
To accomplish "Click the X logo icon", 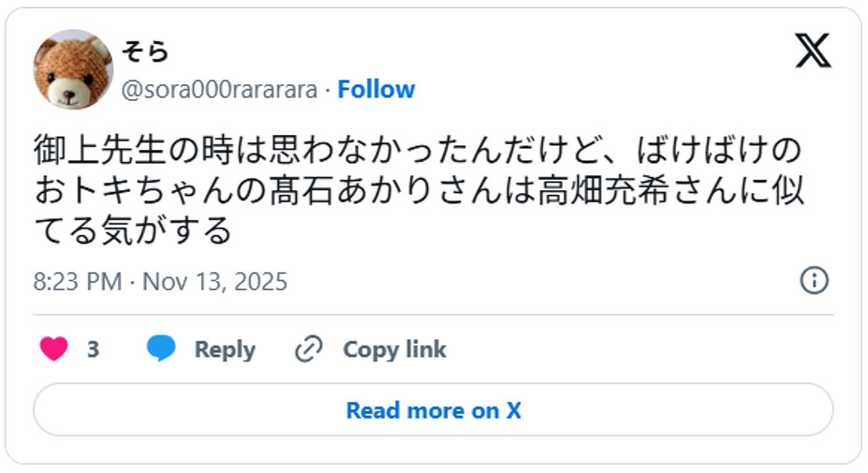I will point(813,51).
